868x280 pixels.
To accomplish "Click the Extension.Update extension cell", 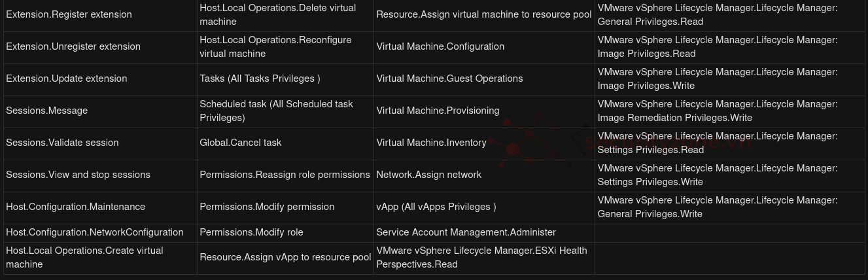I will [67, 79].
